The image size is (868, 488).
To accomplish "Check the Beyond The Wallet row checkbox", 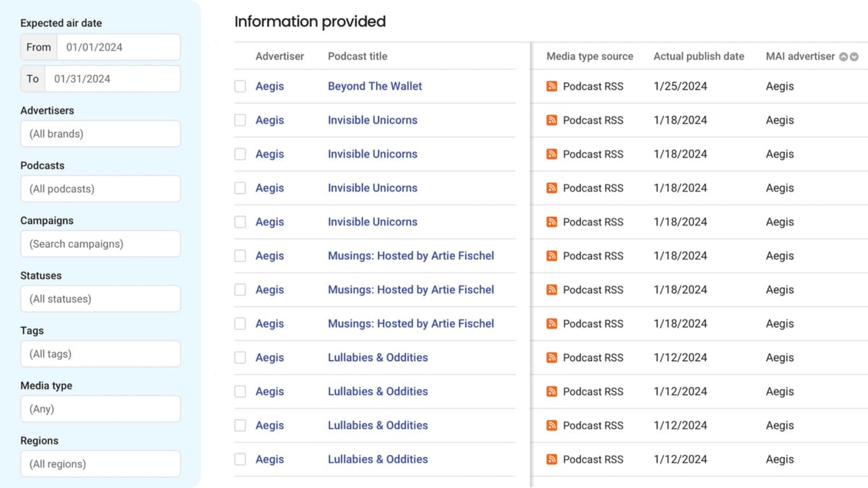I will 240,87.
